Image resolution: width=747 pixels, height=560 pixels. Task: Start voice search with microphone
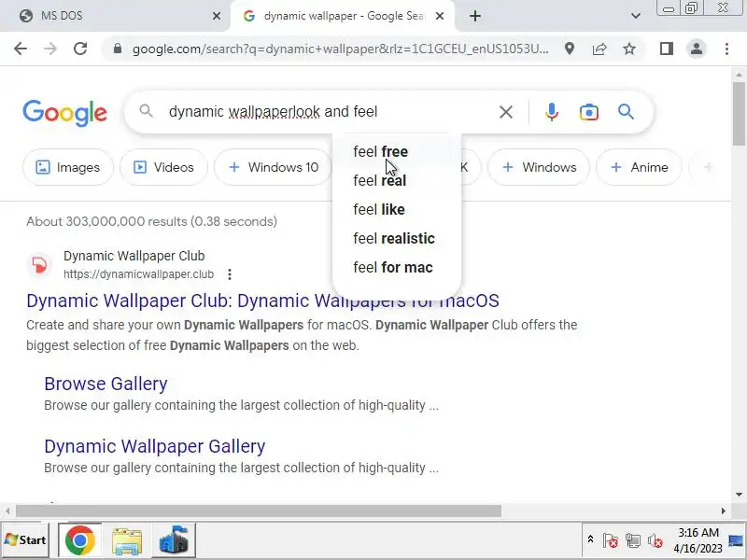[x=552, y=112]
